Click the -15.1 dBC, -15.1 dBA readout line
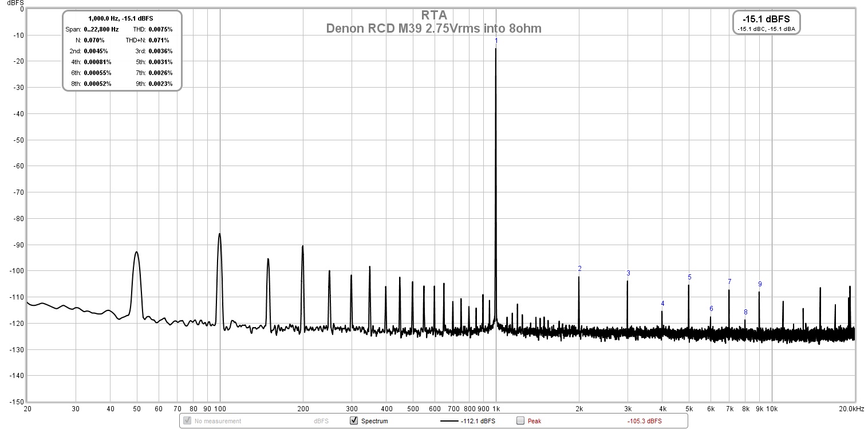This screenshot has height=429, width=868. (766, 29)
